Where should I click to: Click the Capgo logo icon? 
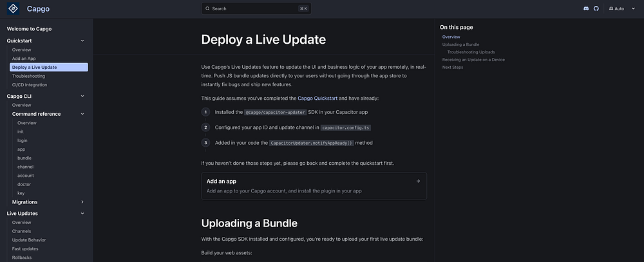13,8
